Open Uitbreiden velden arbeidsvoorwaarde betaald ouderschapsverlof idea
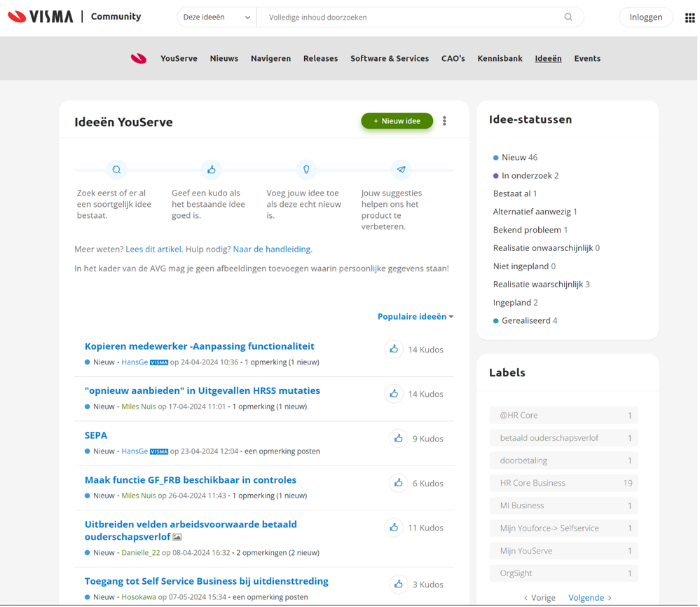 [191, 531]
